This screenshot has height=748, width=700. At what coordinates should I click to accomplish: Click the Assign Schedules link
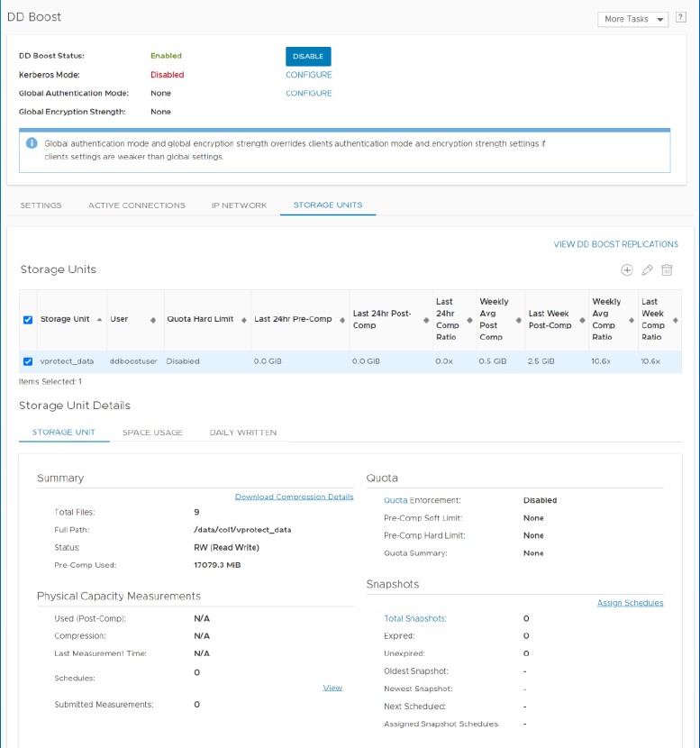tap(630, 603)
